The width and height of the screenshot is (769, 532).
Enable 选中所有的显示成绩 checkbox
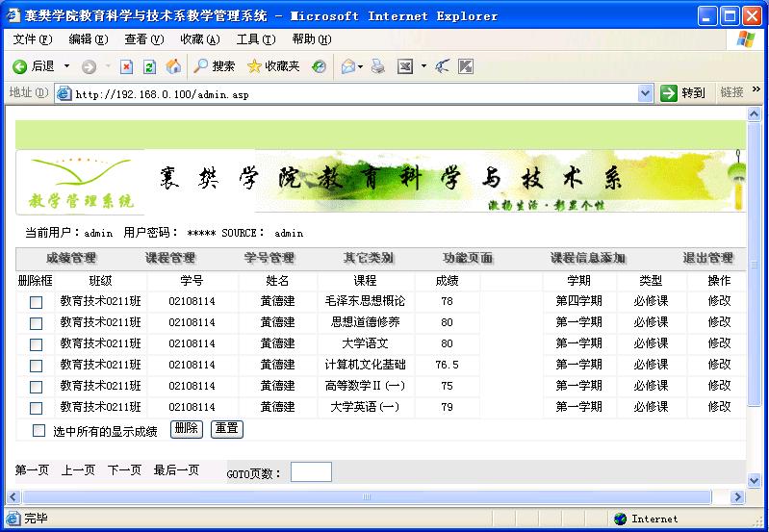pos(39,430)
